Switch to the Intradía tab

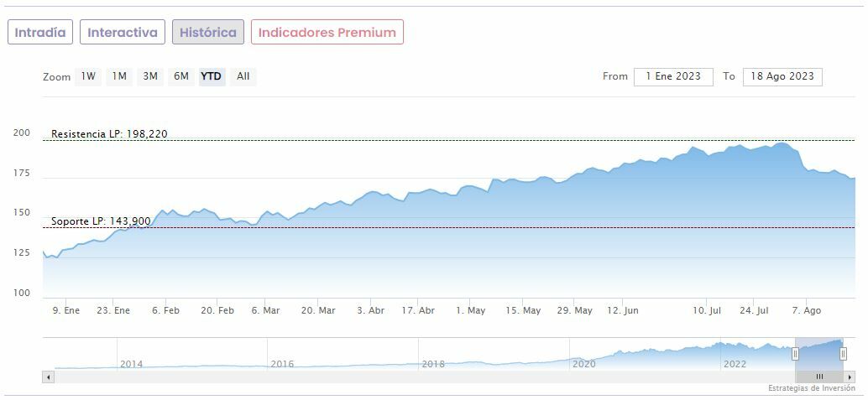click(40, 33)
